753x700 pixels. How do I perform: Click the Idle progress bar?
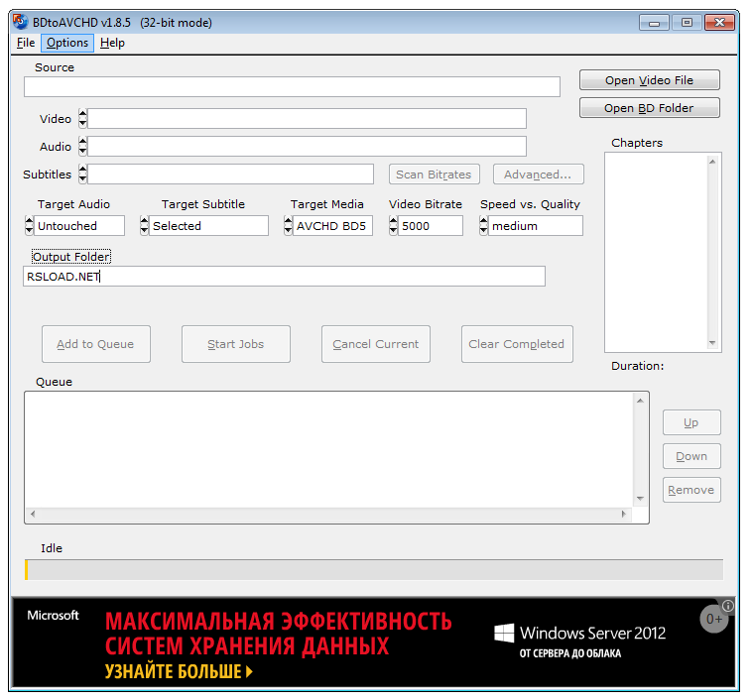tap(374, 569)
